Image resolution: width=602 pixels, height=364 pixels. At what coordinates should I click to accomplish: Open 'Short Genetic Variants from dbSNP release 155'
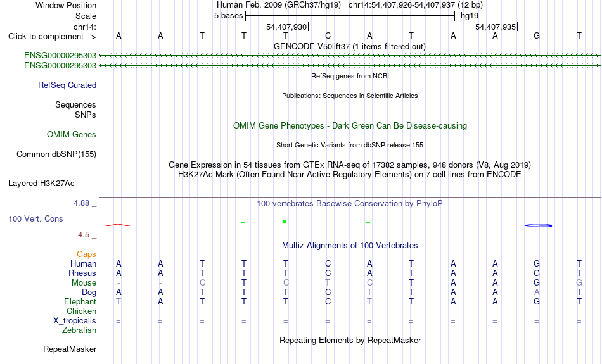pyautogui.click(x=350, y=145)
